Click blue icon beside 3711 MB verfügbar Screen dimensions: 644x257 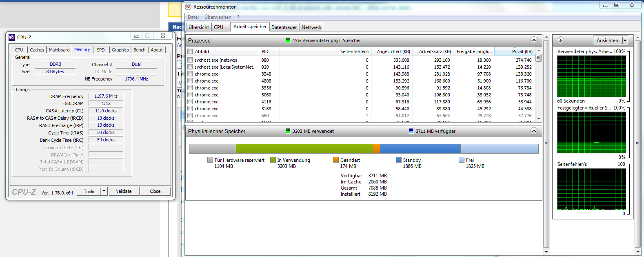411,131
